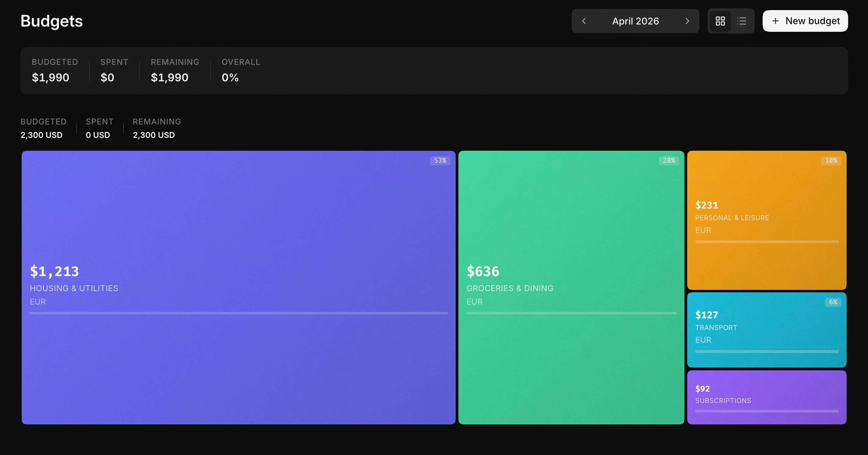Create a New budget

click(x=805, y=21)
